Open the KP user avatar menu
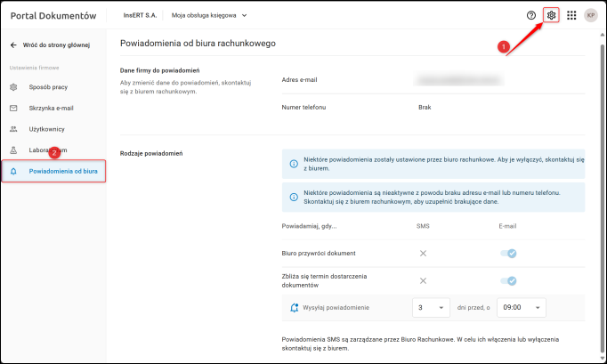Image resolution: width=607 pixels, height=364 pixels. [590, 15]
